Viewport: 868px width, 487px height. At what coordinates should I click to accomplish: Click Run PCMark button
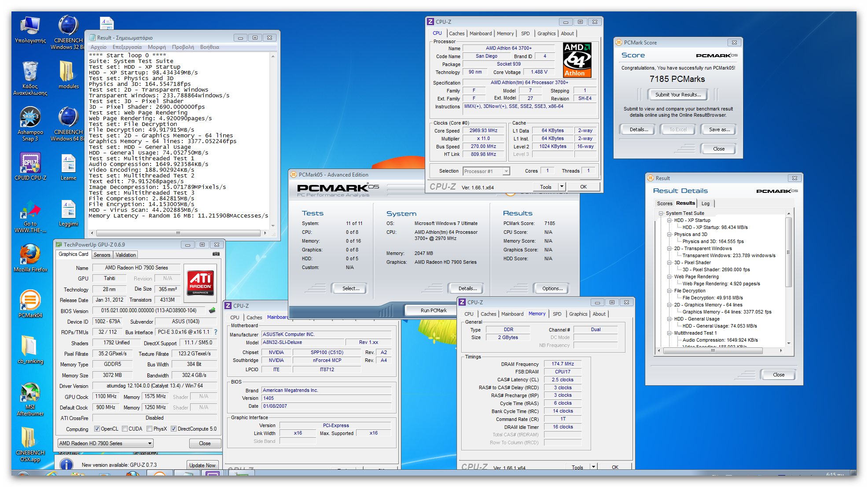click(434, 310)
